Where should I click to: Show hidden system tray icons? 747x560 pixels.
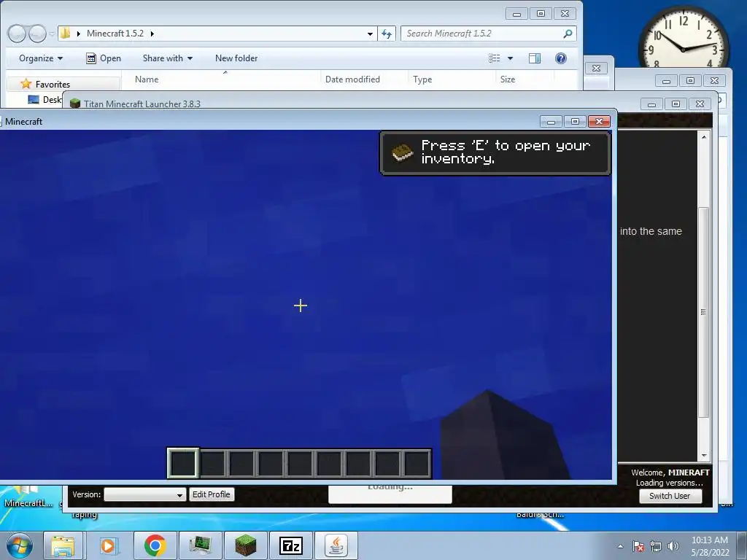(620, 546)
